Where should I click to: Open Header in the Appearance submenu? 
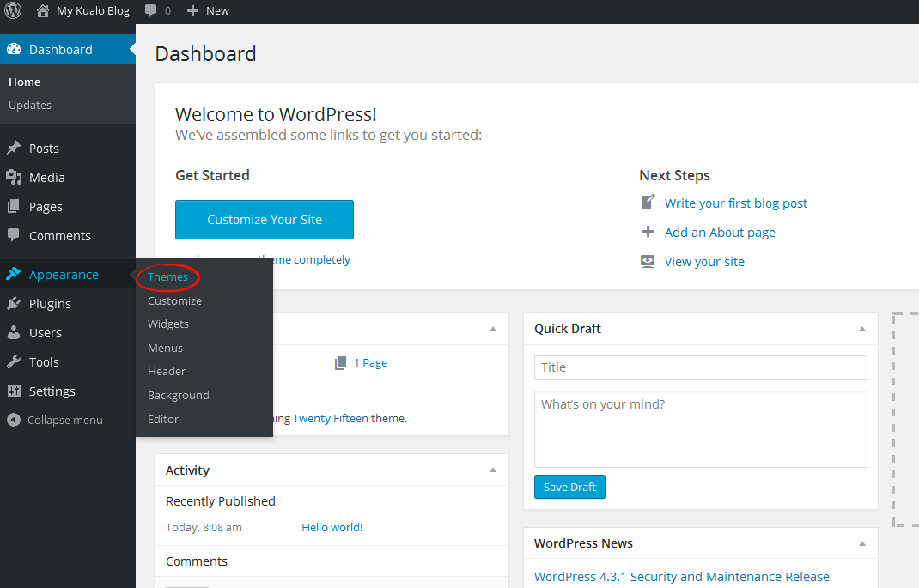[x=167, y=372]
